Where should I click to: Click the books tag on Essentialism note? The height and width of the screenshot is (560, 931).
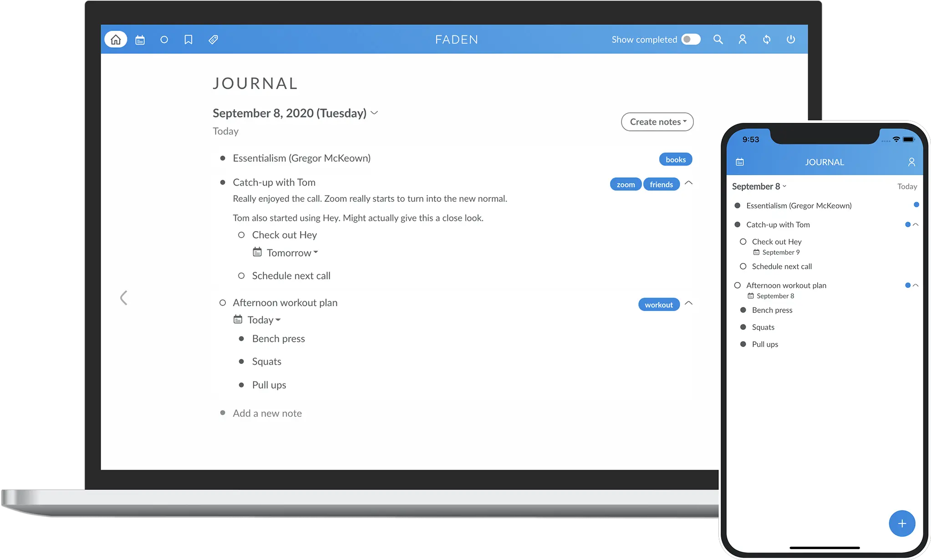(676, 159)
